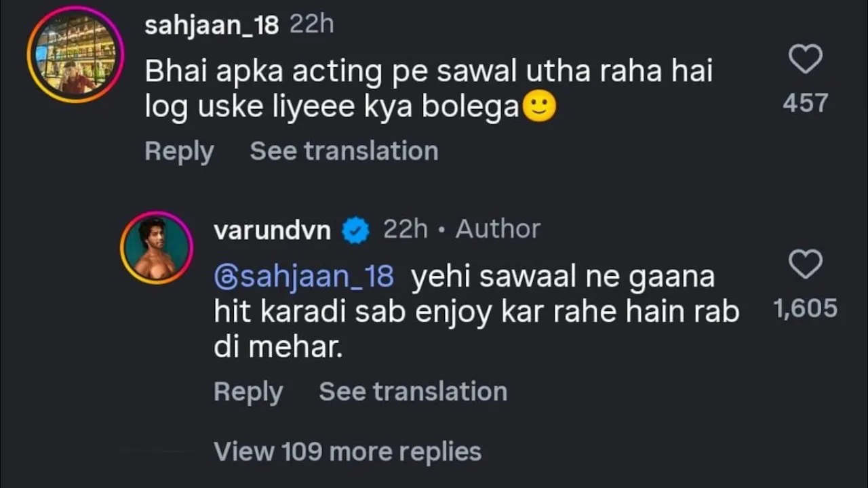Reply to sahjaan_18's comment

179,150
